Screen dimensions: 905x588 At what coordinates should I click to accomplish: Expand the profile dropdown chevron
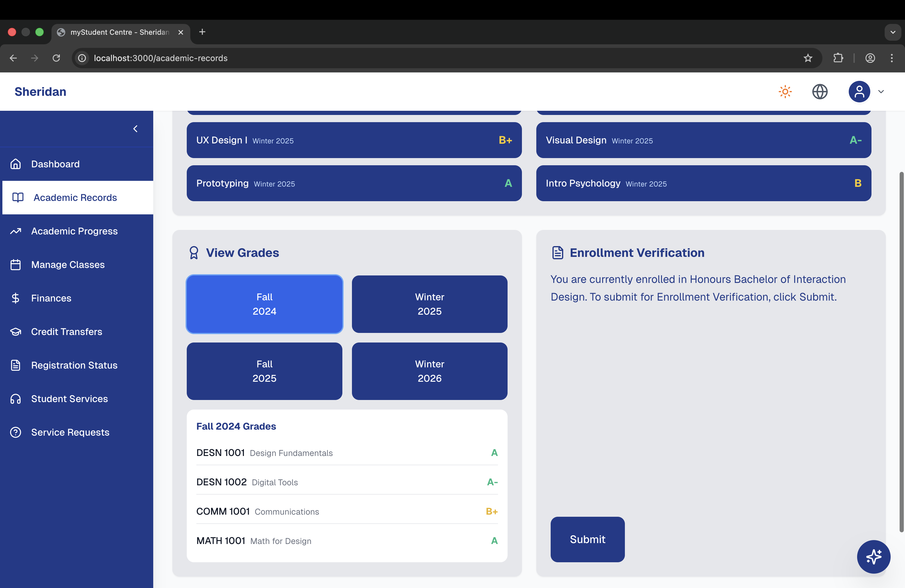881,92
